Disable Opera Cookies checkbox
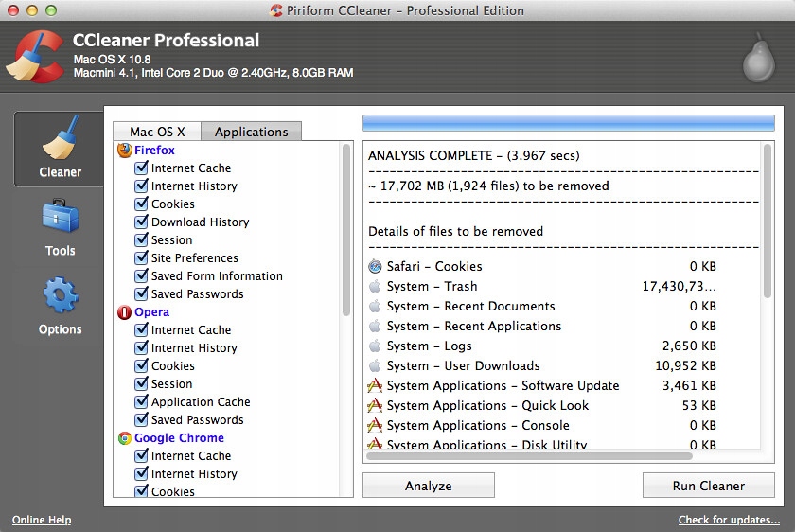 click(x=141, y=366)
